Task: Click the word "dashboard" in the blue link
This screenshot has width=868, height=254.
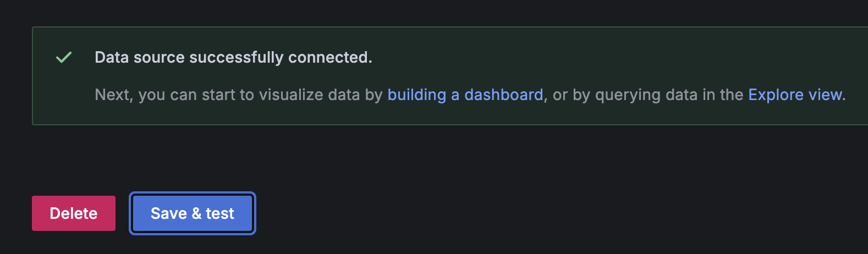Action: 503,95
